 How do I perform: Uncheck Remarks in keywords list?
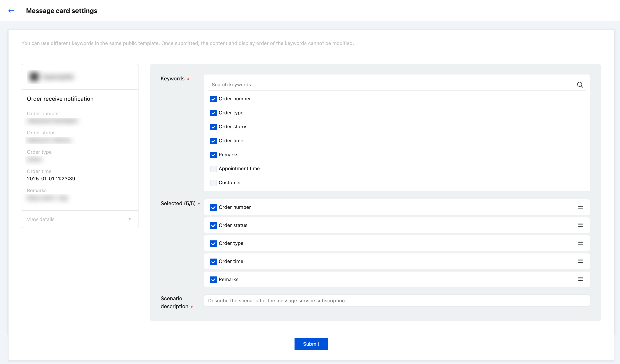point(213,155)
